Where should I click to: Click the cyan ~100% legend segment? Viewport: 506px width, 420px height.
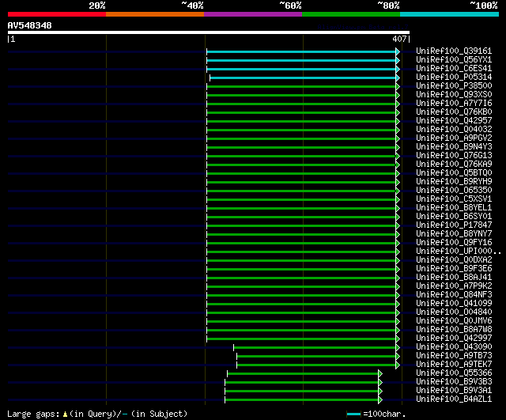point(449,14)
